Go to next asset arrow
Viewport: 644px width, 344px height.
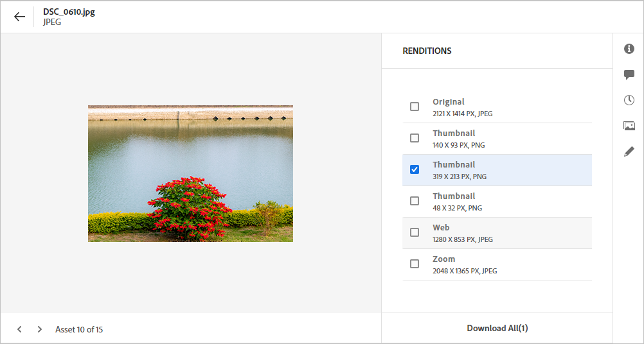tap(40, 329)
